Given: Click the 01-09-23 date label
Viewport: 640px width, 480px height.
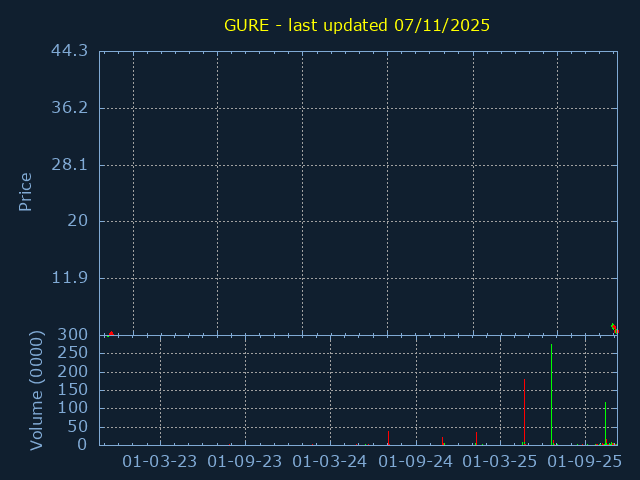Looking at the screenshot, I should pyautogui.click(x=245, y=461).
